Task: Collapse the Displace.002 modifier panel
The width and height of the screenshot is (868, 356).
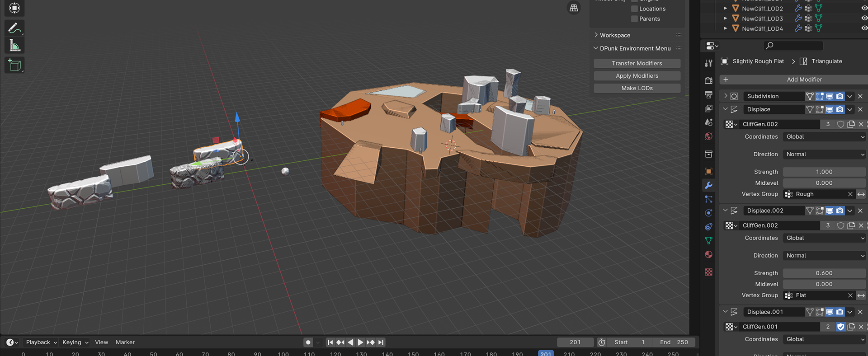Action: (726, 211)
